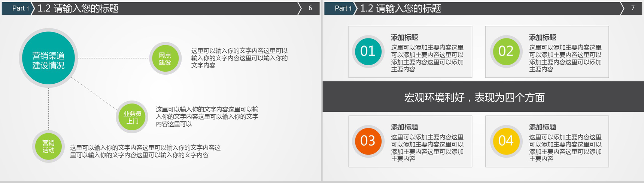Screen dimensions: 644x183
Task: Click the green 02 number circle
Action: pos(506,52)
